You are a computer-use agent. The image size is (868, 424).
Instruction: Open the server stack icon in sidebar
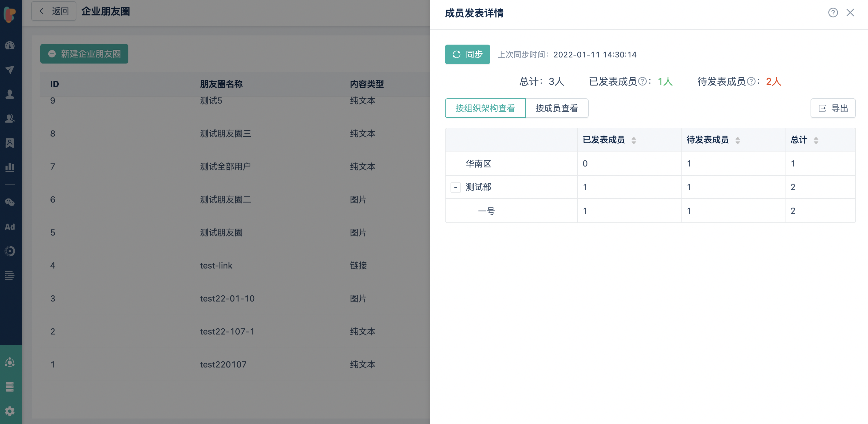(x=10, y=387)
